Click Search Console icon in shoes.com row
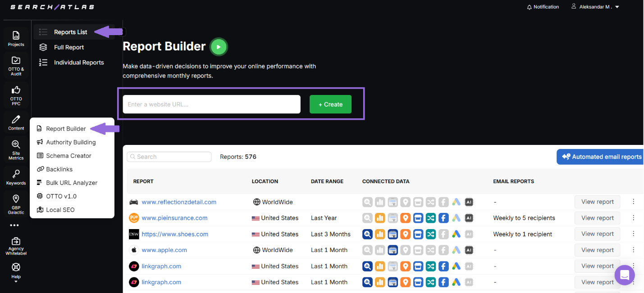This screenshot has height=293, width=644. click(367, 234)
